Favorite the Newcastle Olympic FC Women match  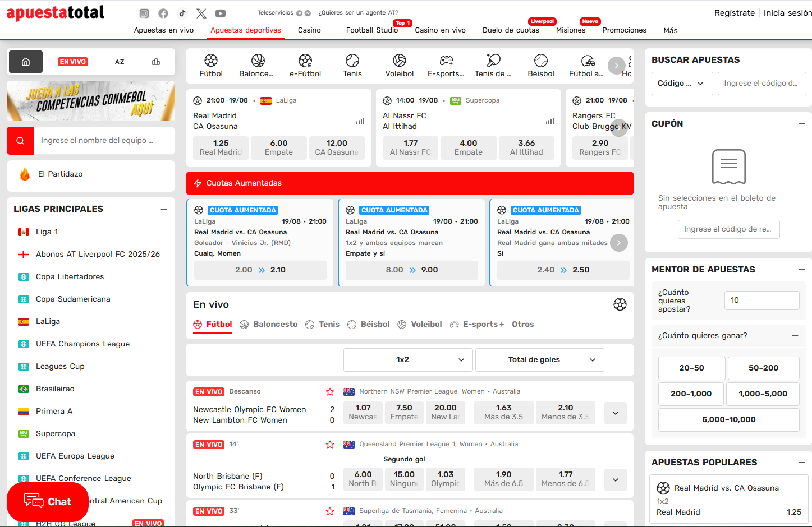pos(329,391)
